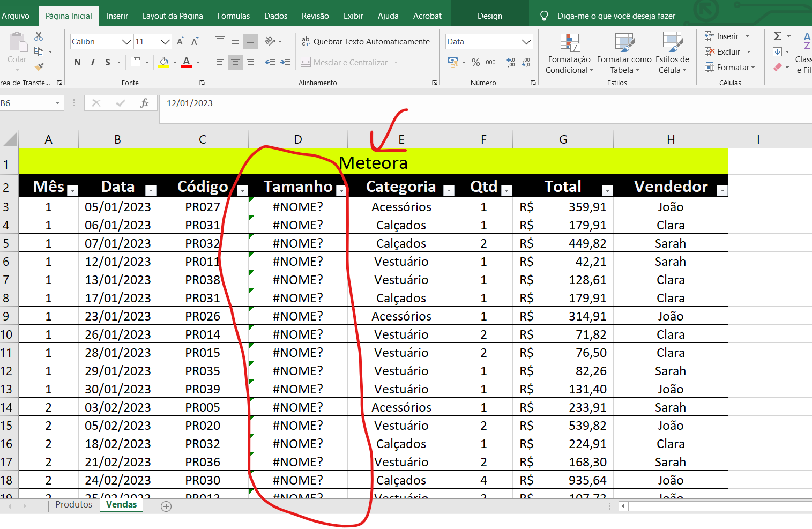
Task: Toggle center horizontal alignment
Action: (x=235, y=62)
